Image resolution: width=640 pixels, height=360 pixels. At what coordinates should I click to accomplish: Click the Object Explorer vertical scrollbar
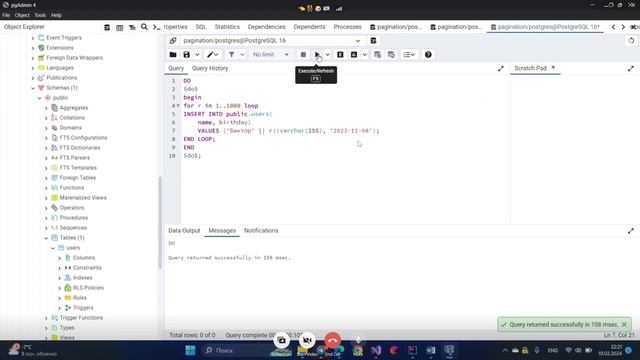point(160,222)
